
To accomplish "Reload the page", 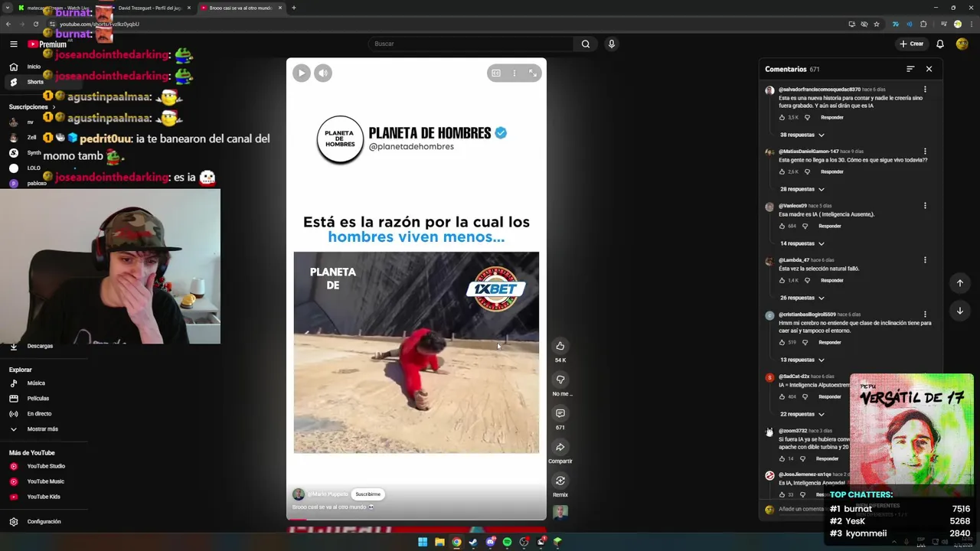I will tap(35, 24).
